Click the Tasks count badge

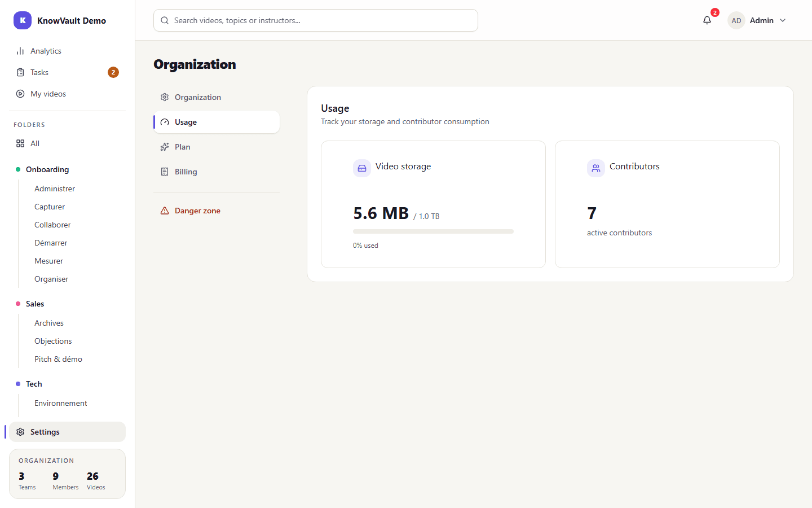(113, 72)
